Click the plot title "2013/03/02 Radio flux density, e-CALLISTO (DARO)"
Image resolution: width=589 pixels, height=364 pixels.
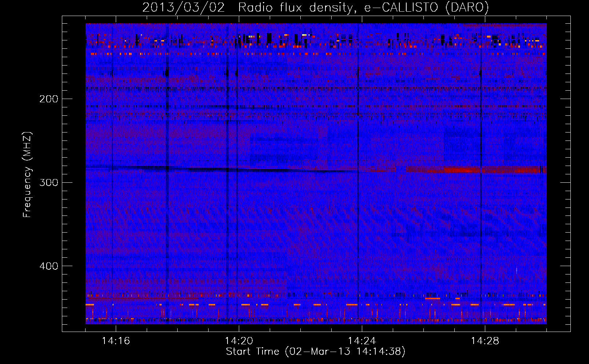pos(315,7)
